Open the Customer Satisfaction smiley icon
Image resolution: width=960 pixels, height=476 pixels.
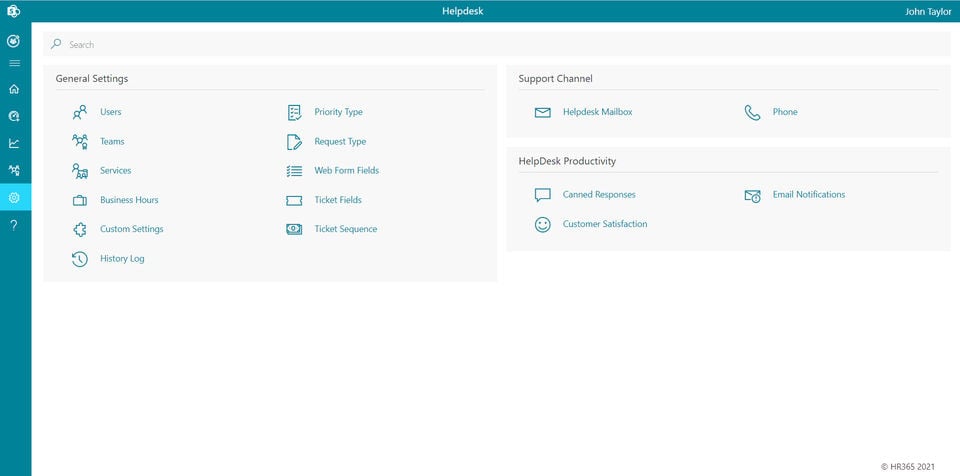[542, 224]
